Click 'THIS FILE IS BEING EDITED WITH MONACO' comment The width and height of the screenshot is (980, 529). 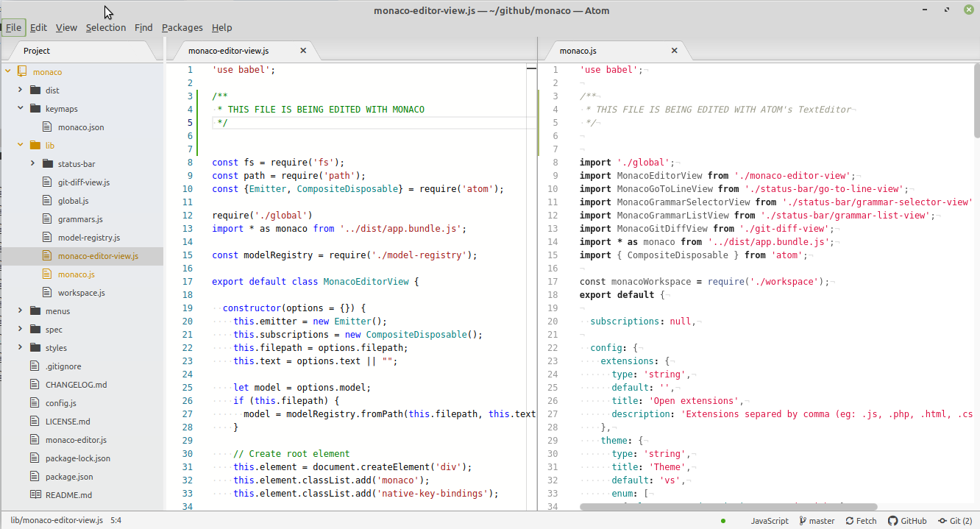(326, 110)
